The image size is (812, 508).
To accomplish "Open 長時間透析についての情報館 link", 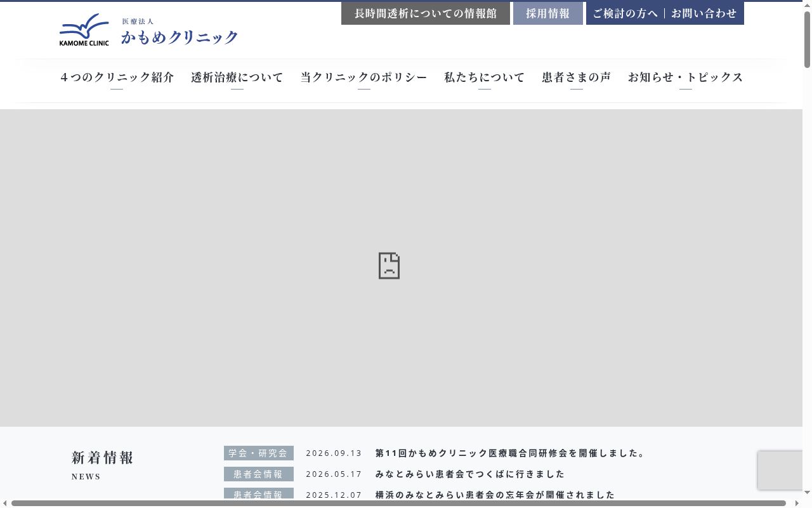I will click(x=426, y=13).
